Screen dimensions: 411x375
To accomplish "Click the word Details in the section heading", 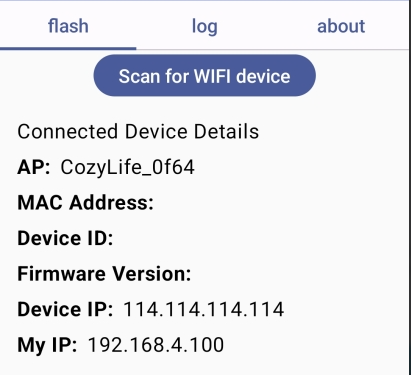I will click(226, 131).
